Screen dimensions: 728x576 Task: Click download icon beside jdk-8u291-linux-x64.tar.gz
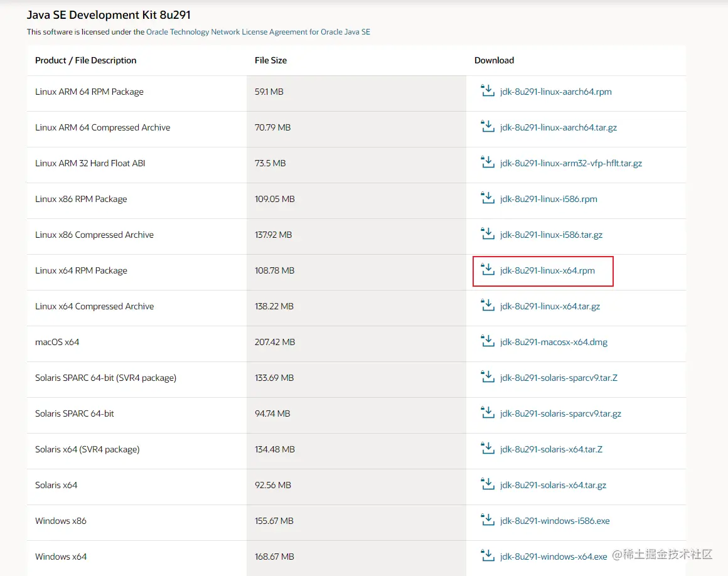pyautogui.click(x=488, y=304)
